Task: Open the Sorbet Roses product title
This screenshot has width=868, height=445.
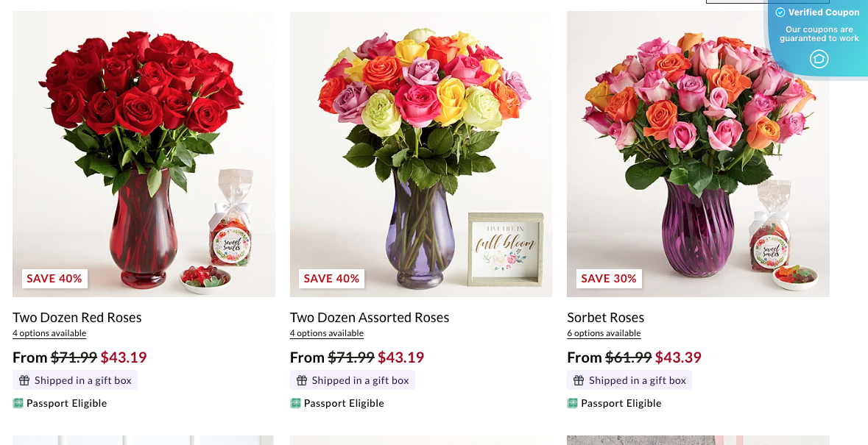Action: tap(605, 318)
